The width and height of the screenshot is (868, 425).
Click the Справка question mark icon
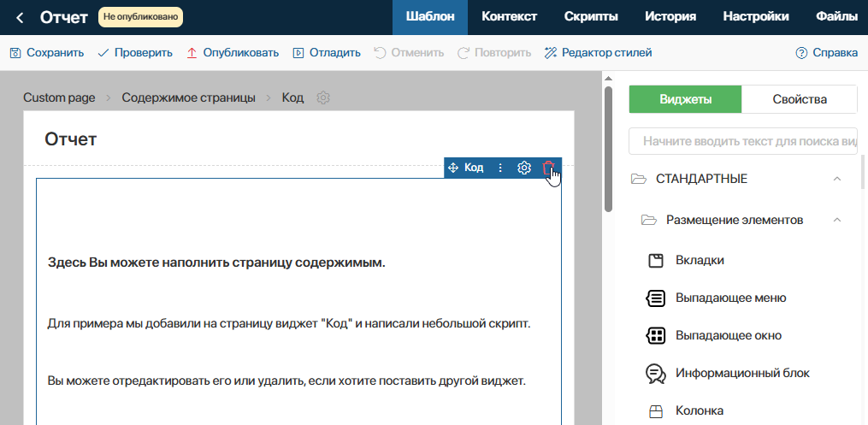801,53
